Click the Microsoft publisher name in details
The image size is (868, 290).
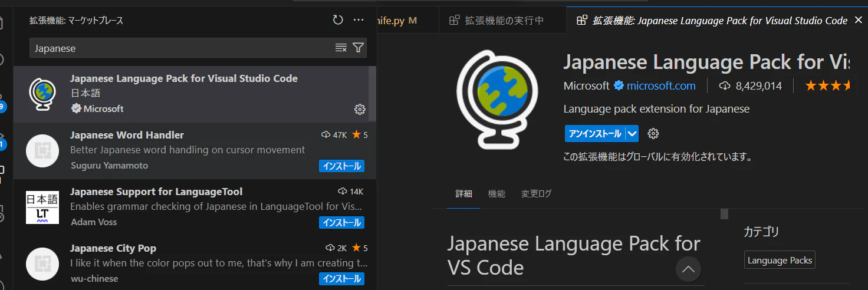(586, 86)
